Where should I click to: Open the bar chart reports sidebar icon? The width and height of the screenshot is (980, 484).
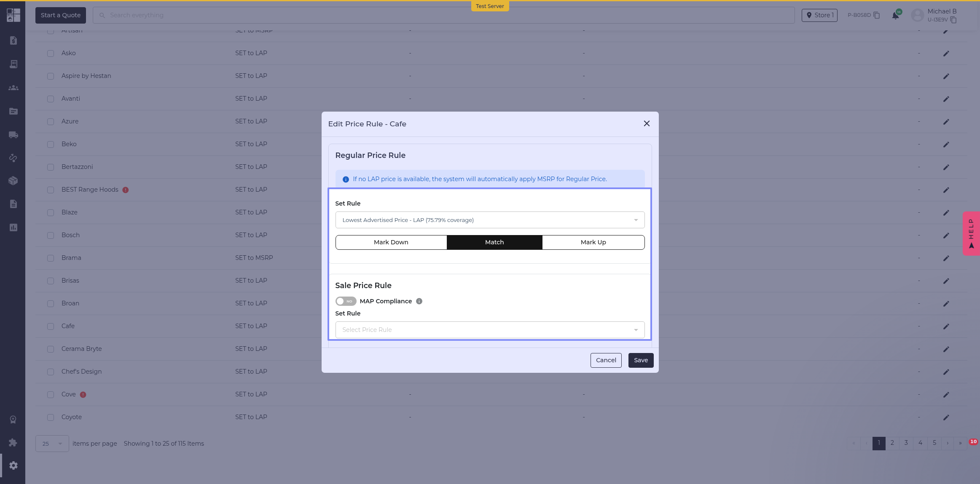(x=13, y=227)
